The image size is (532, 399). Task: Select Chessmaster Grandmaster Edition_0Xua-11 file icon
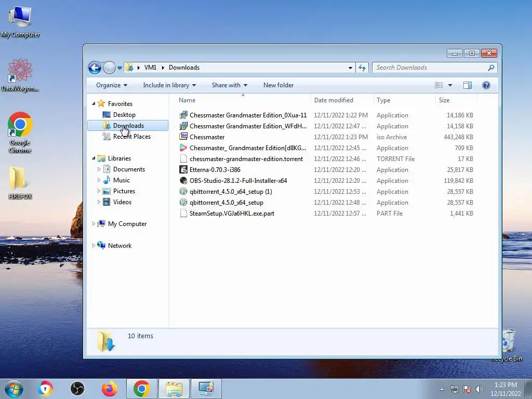coord(183,115)
